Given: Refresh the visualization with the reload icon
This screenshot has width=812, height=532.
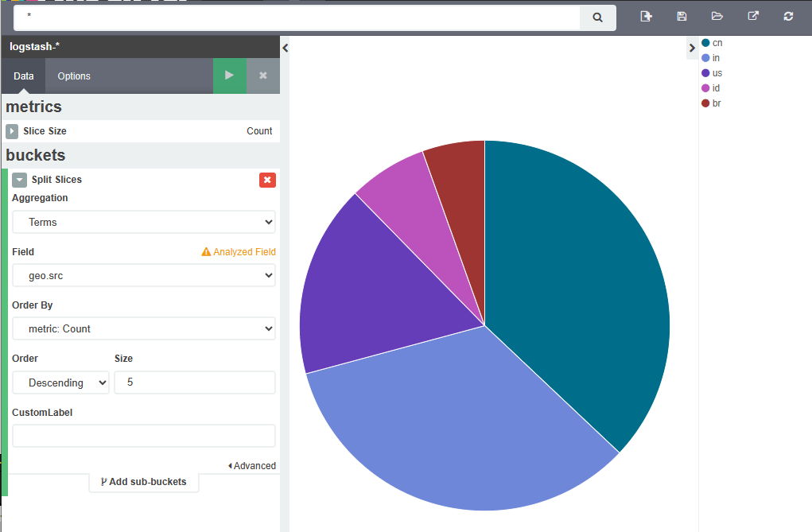Looking at the screenshot, I should (788, 17).
